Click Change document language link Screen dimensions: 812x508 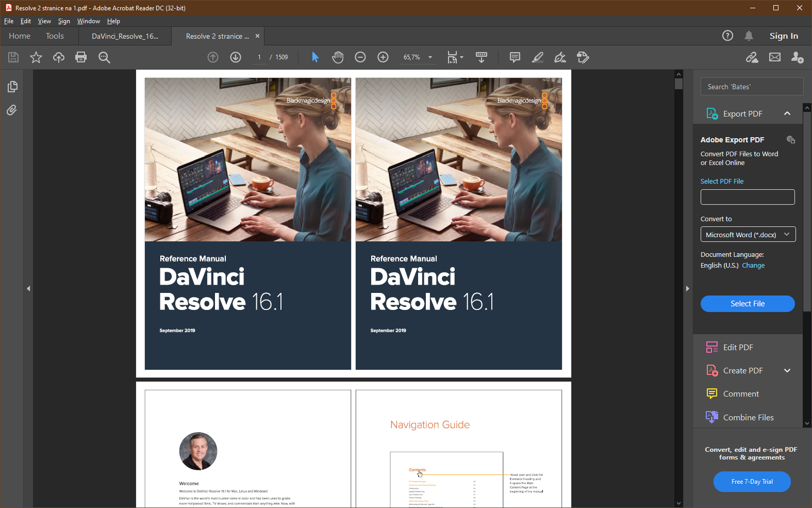click(753, 266)
